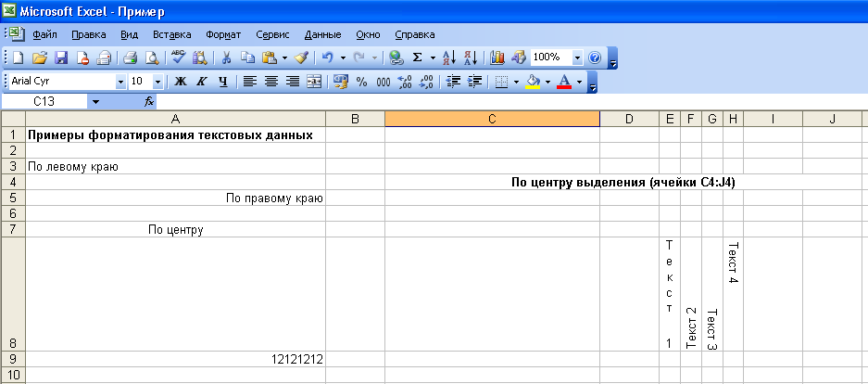The height and width of the screenshot is (384, 868).
Task: Open the font size 10 dropdown
Action: coord(157,82)
